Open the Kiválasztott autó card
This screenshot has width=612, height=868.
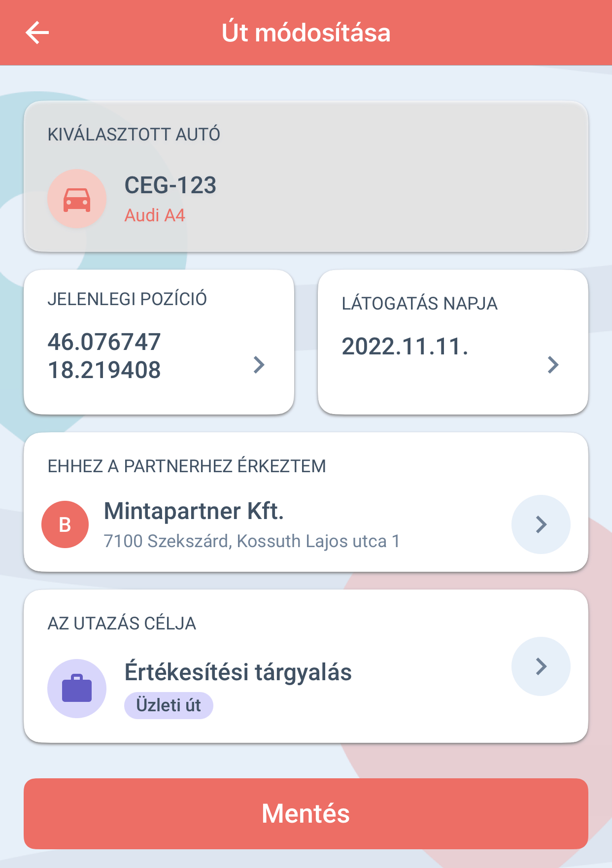pyautogui.click(x=306, y=176)
